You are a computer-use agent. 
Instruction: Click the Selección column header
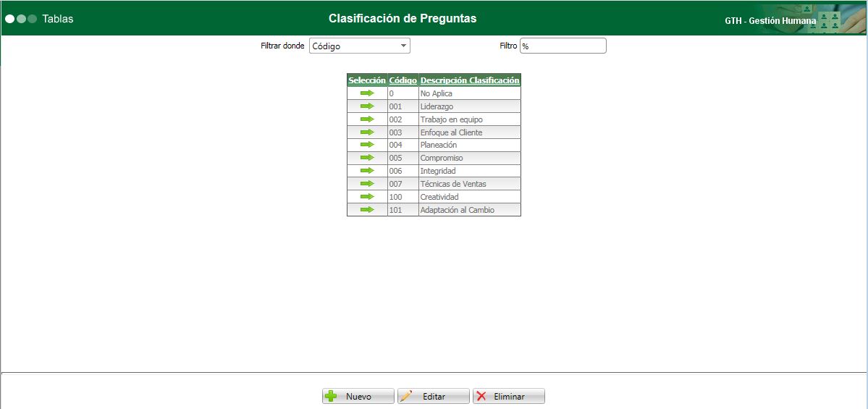pyautogui.click(x=367, y=80)
